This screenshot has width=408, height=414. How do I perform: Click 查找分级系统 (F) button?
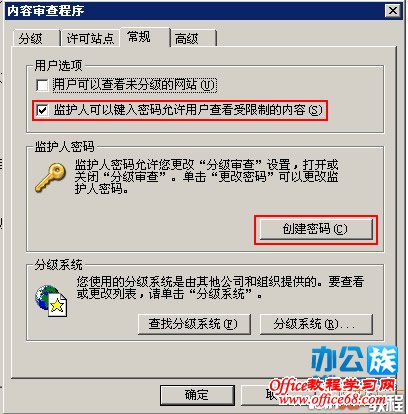(x=194, y=324)
